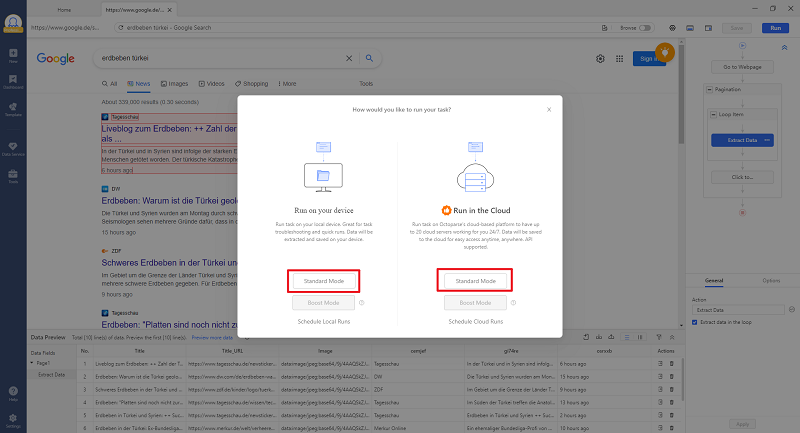The height and width of the screenshot is (433, 800).
Task: Open Data Service in sidebar
Action: [x=13, y=148]
